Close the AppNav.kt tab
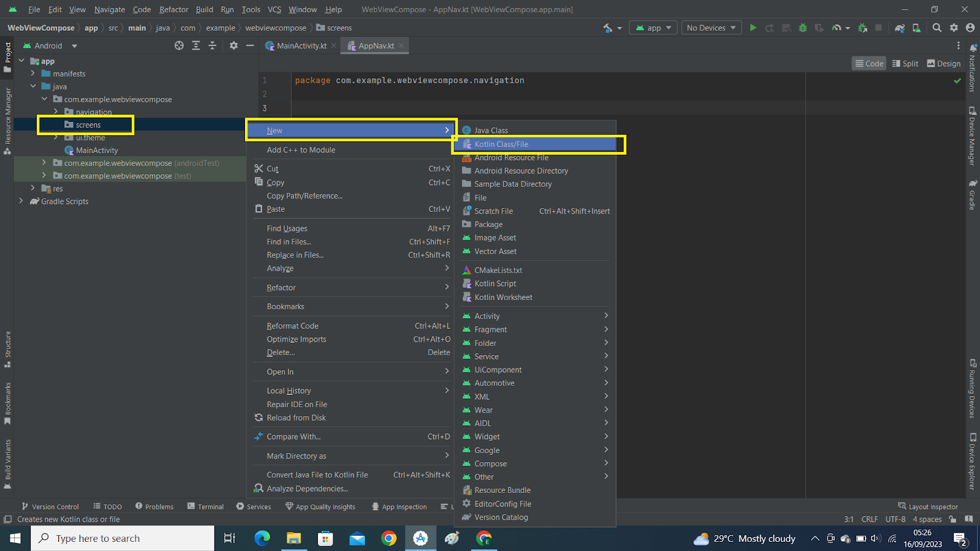The image size is (980, 551). 401,45
